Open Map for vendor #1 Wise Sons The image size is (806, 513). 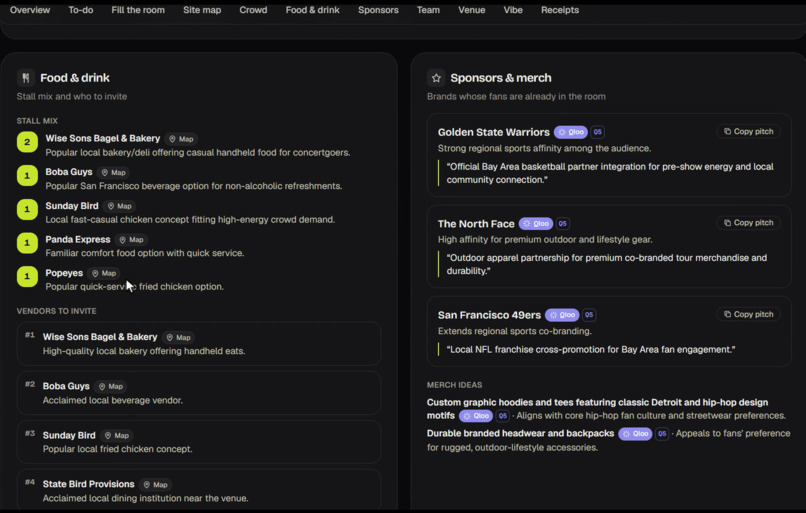tap(179, 337)
